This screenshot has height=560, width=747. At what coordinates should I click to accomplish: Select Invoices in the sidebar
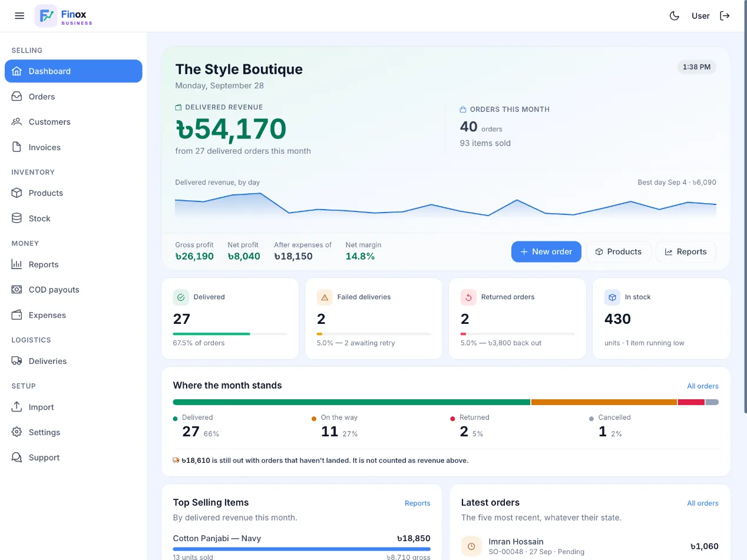[74, 147]
